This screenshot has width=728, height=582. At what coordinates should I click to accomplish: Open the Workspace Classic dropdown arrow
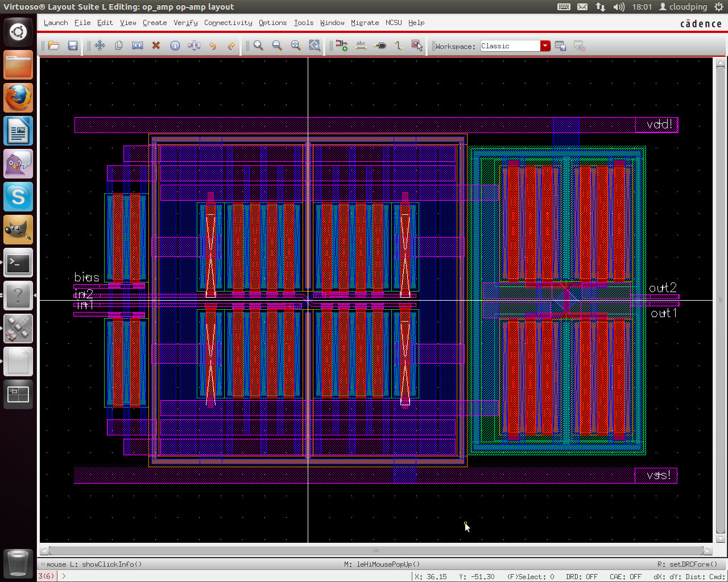545,46
